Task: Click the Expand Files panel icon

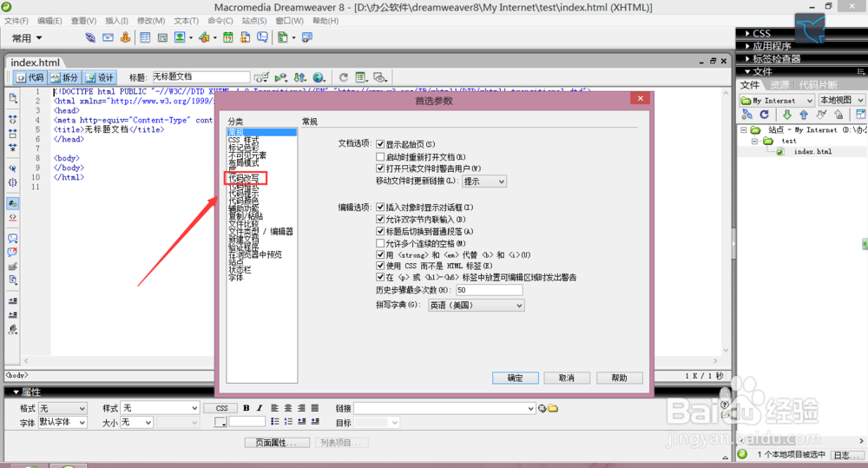Action: click(861, 115)
